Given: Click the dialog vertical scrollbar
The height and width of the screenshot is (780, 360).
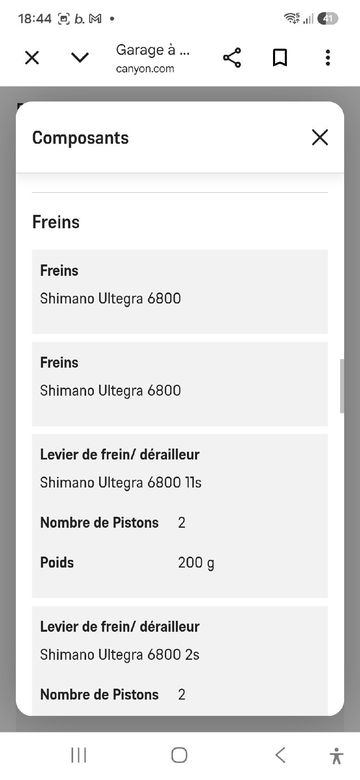Looking at the screenshot, I should pos(342,386).
